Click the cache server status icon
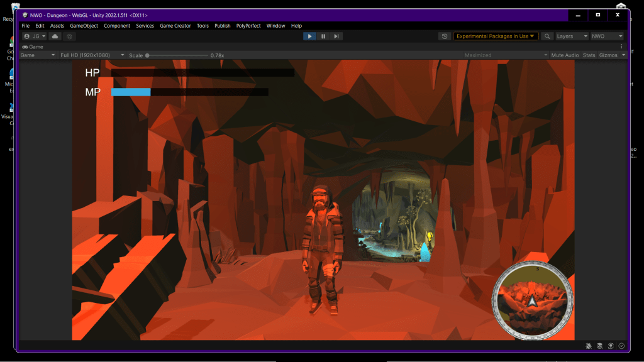 point(599,346)
